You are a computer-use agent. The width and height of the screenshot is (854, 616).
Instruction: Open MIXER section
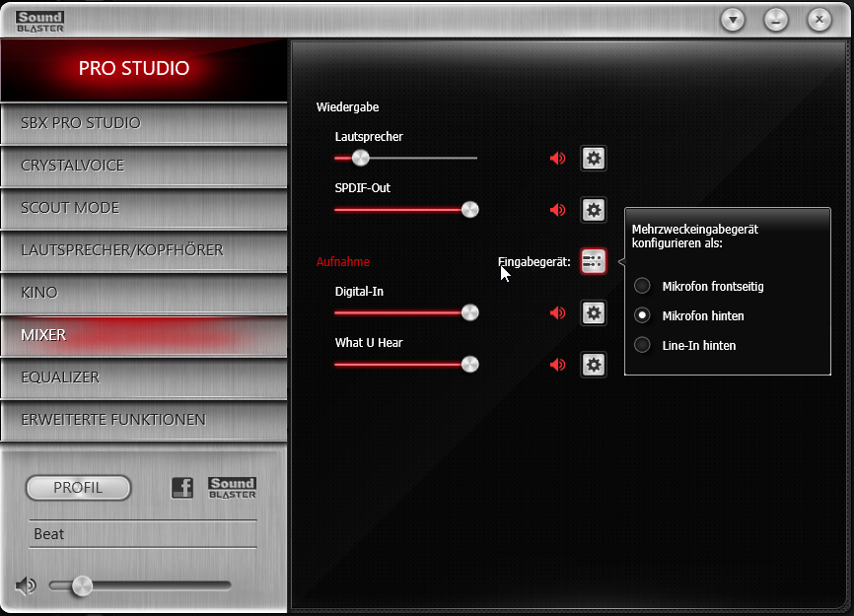coord(144,335)
